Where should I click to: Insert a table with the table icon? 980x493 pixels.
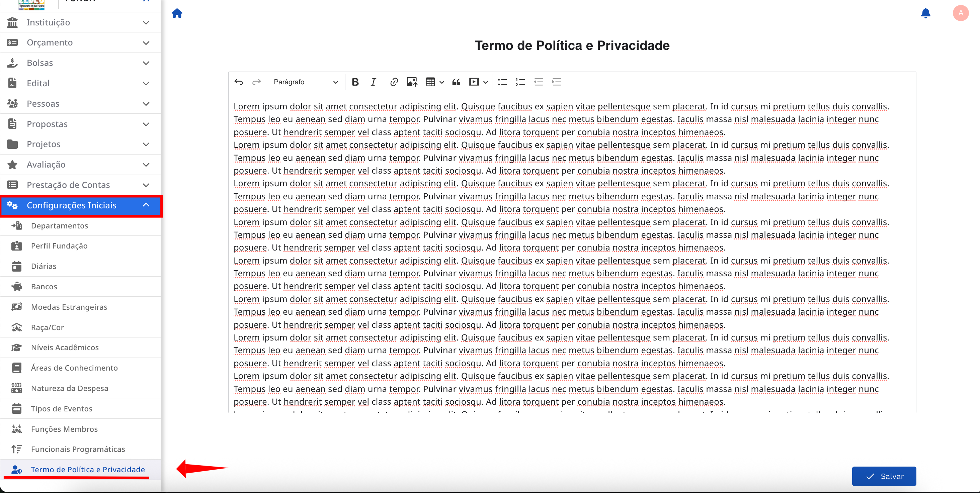(430, 82)
